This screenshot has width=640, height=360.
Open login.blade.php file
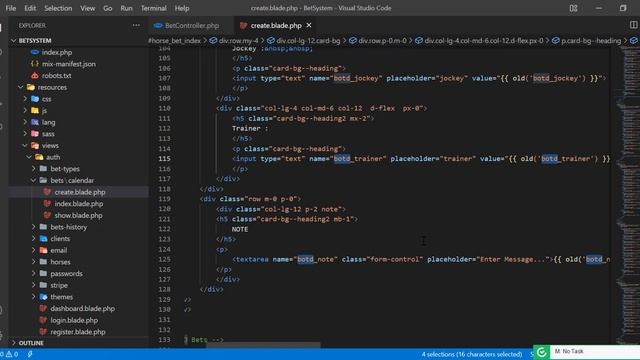[74, 320]
